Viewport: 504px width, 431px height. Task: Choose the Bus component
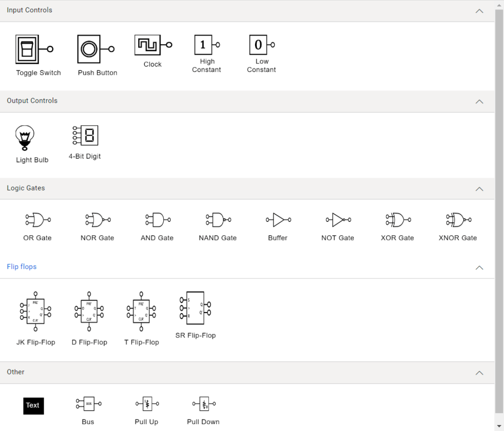88,403
